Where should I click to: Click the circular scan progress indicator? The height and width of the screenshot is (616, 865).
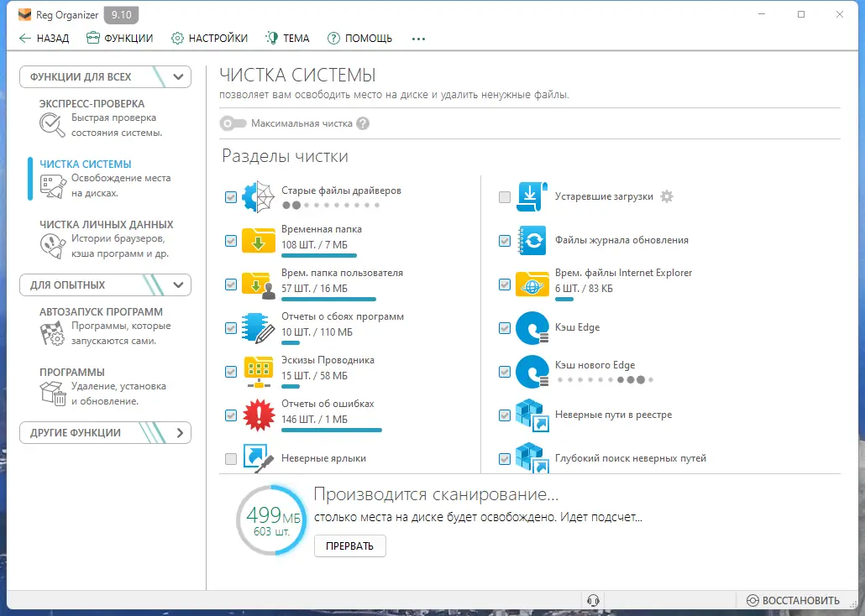pyautogui.click(x=271, y=520)
